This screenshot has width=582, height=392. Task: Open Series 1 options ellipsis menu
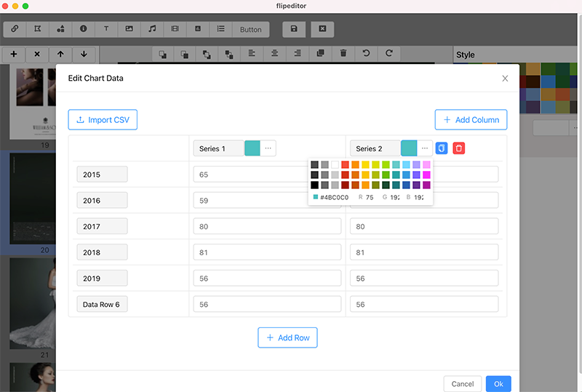pos(268,148)
